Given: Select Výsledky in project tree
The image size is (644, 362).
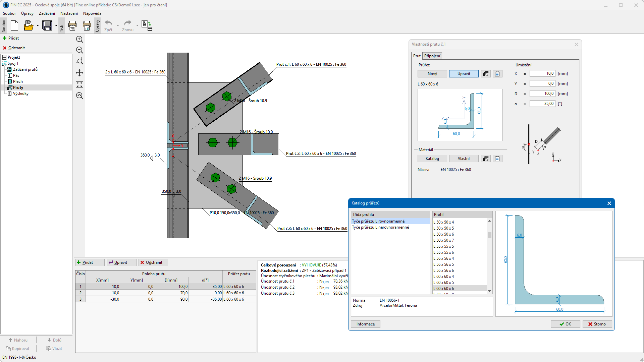Looking at the screenshot, I should click(20, 94).
